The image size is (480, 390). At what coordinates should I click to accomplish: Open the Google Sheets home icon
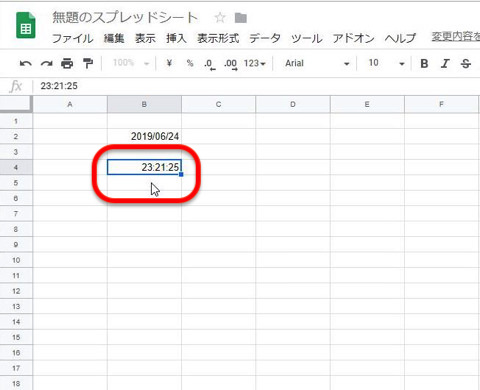26,25
